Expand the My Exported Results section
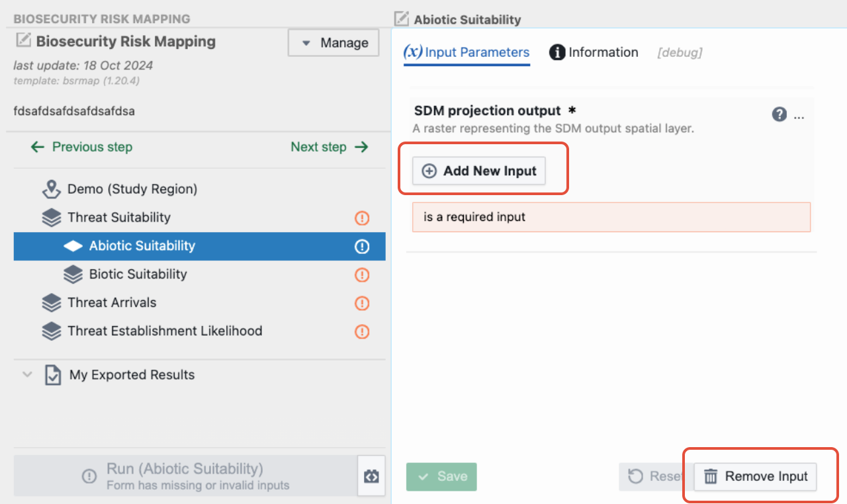The width and height of the screenshot is (847, 504). [27, 374]
